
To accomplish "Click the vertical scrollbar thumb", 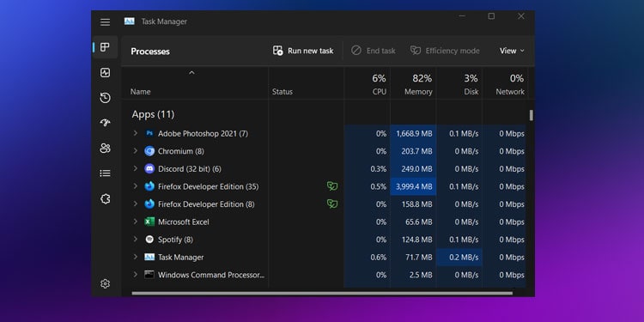I will [531, 115].
